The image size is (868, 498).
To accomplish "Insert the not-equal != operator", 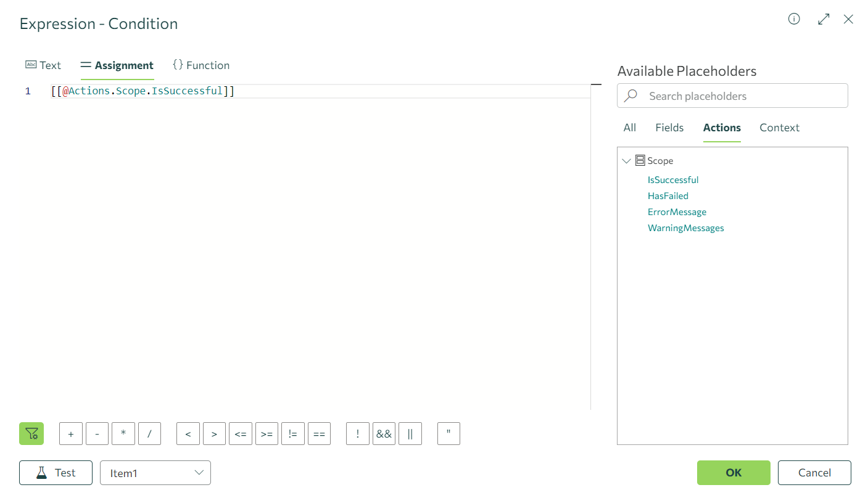I will click(x=292, y=434).
